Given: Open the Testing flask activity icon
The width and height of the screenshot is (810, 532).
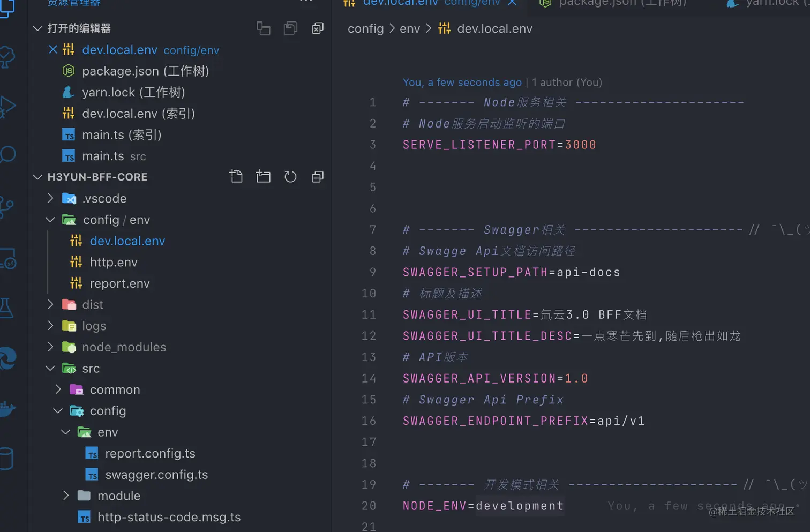Looking at the screenshot, I should (6, 308).
